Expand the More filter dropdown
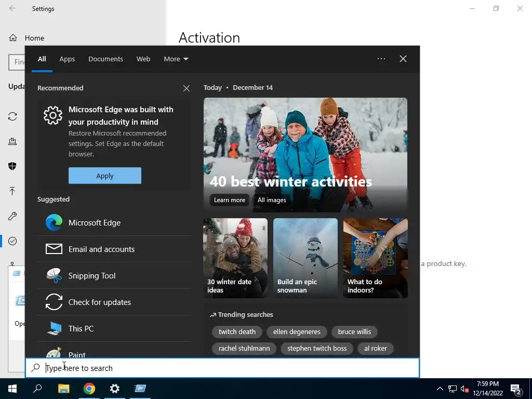Screen dimensions: 532x399 pyautogui.click(x=176, y=59)
